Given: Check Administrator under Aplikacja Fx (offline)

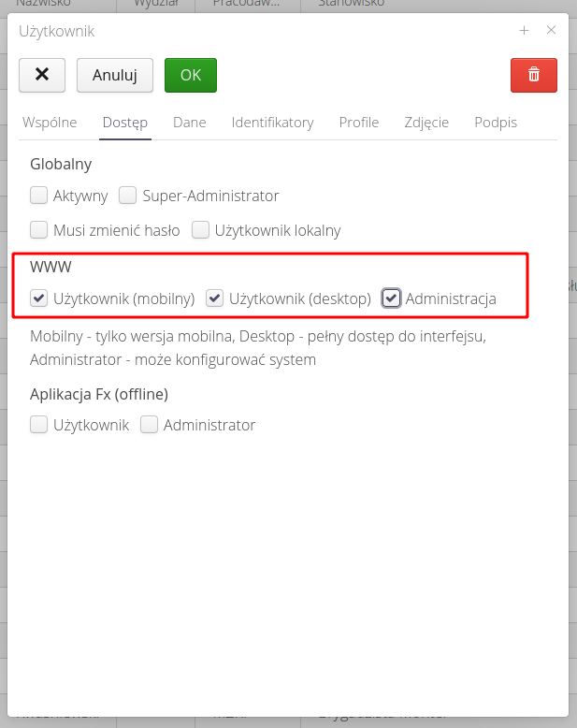Looking at the screenshot, I should 150,426.
